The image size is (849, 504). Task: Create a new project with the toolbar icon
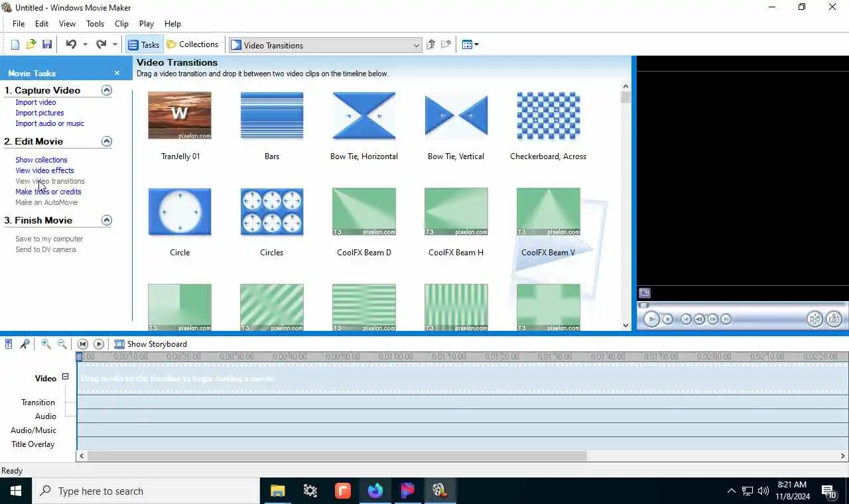pyautogui.click(x=15, y=44)
